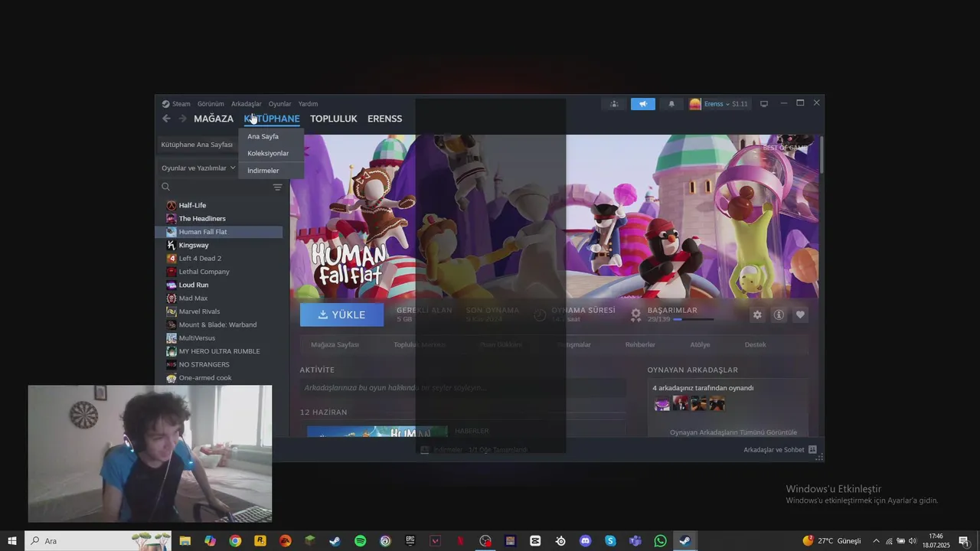The image size is (980, 551).
Task: Open game settings gear icon
Action: pos(757,315)
